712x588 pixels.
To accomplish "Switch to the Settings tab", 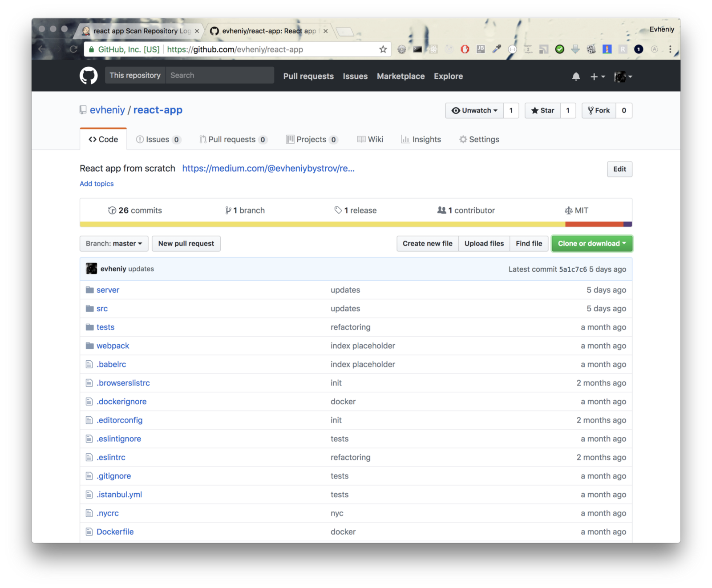I will (x=479, y=139).
